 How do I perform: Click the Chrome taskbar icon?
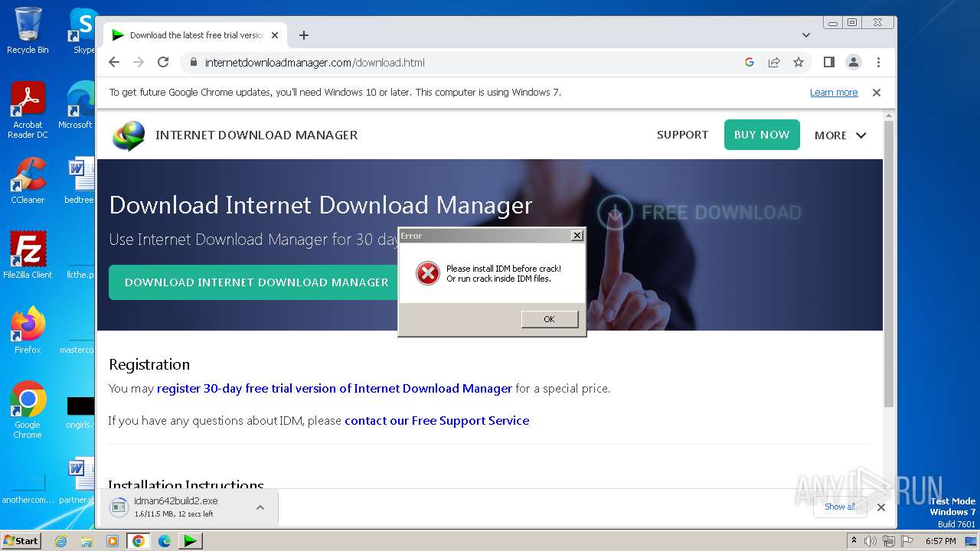139,541
